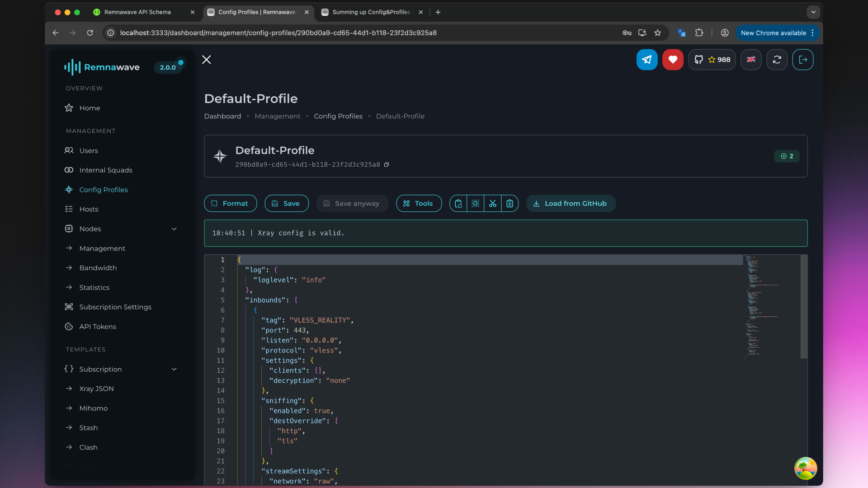This screenshot has height=488, width=868.
Task: Copy profile UUID with the copy icon
Action: point(387,164)
